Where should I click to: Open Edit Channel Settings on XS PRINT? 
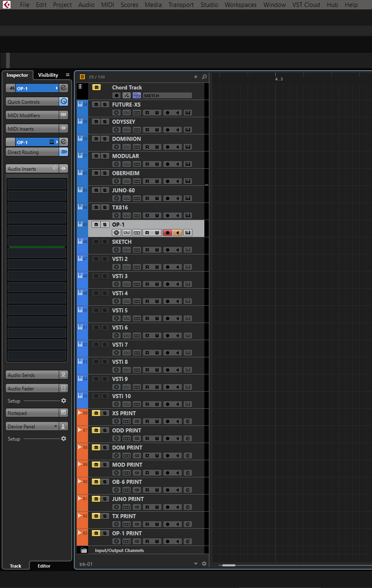coord(188,421)
